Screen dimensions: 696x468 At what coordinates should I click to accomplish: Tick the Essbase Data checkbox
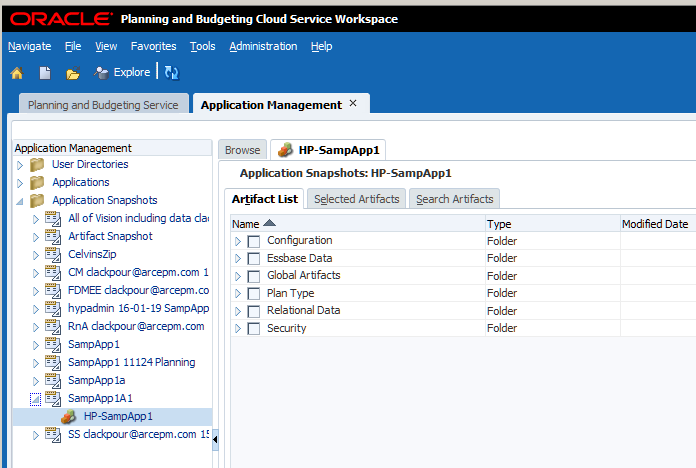(254, 259)
